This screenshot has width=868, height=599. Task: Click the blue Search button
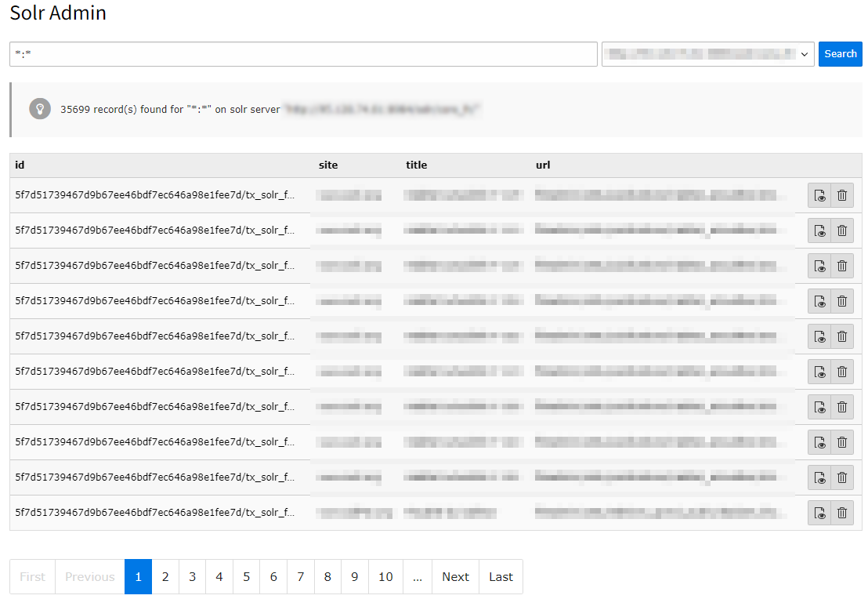(x=841, y=54)
